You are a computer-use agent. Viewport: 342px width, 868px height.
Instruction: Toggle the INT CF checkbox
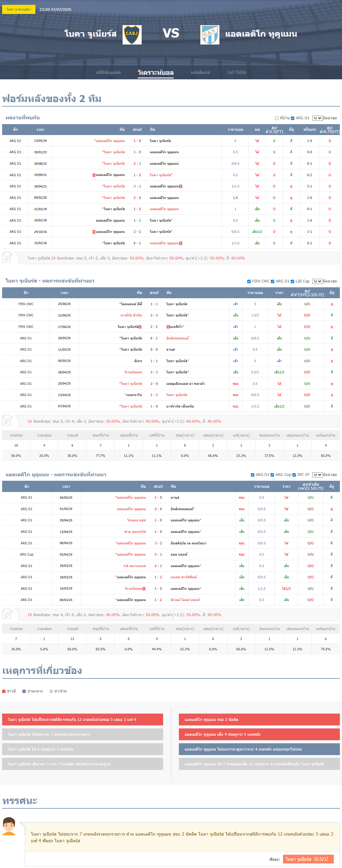click(x=294, y=475)
